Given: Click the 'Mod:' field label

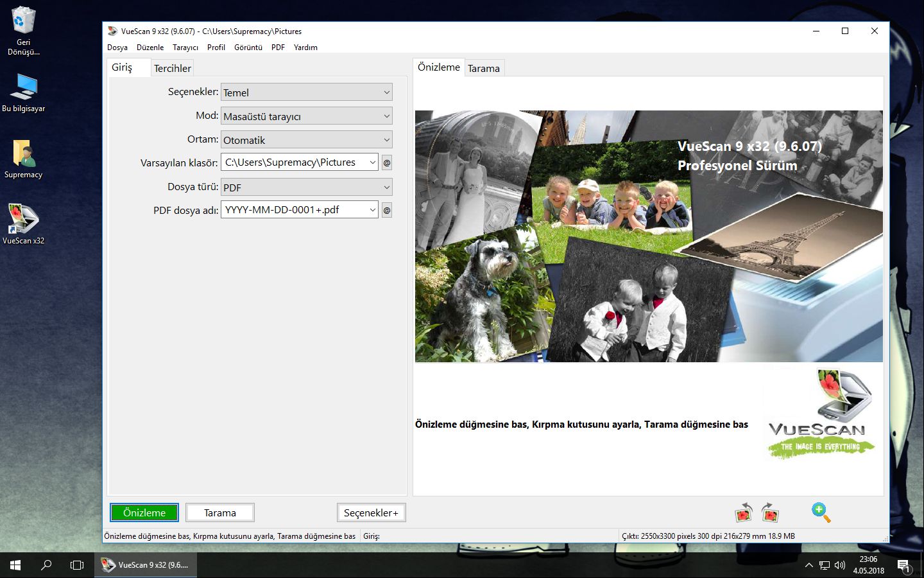Looking at the screenshot, I should (207, 116).
